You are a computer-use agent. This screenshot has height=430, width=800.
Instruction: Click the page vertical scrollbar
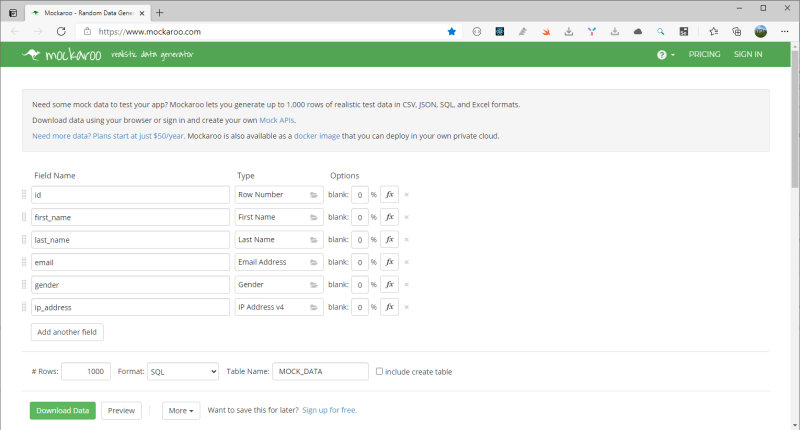coord(795,120)
